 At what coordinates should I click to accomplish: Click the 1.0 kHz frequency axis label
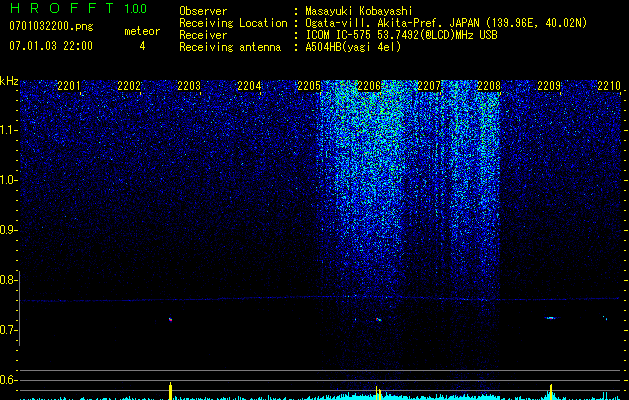coord(9,180)
